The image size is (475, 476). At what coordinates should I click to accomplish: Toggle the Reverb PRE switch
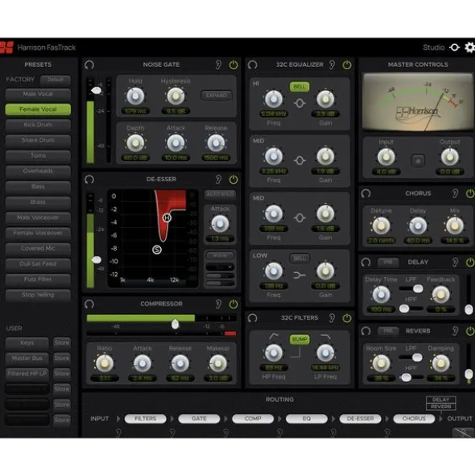click(x=388, y=331)
